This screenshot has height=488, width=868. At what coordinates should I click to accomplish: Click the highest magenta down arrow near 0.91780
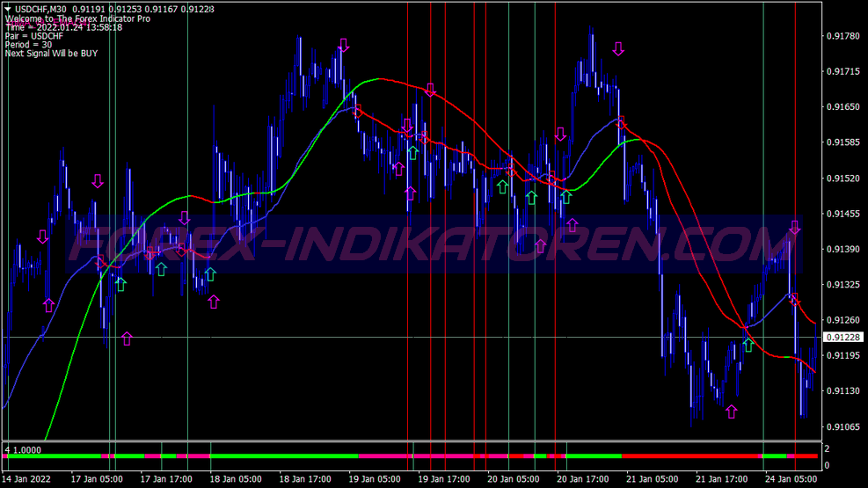coord(618,49)
